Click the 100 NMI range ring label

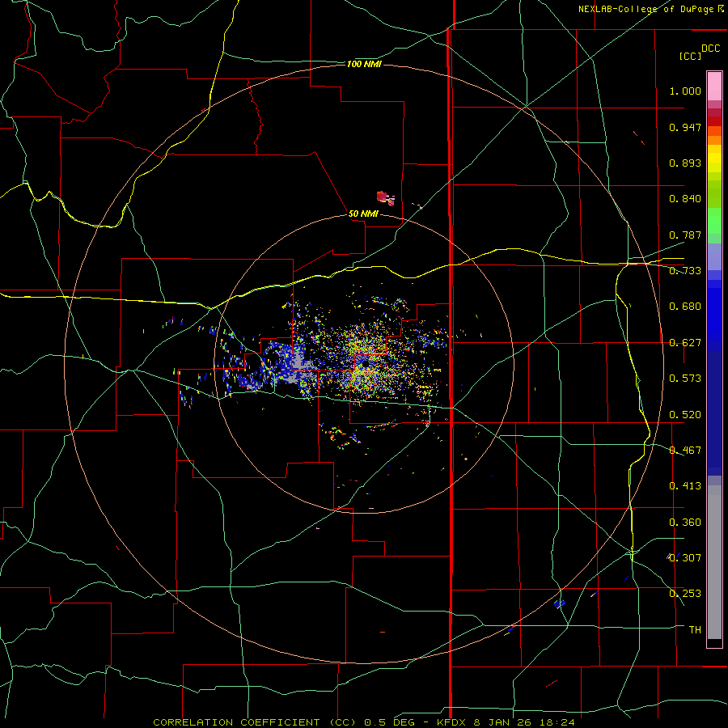[x=364, y=64]
